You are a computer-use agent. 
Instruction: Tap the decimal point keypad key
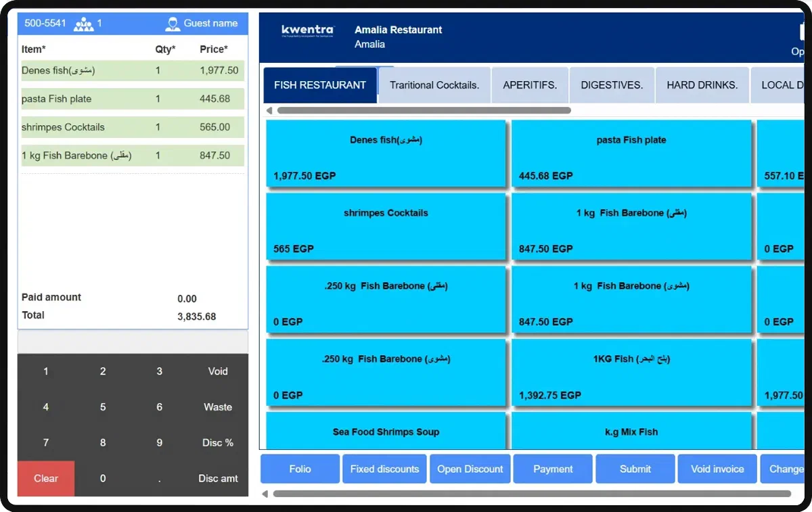click(x=160, y=478)
